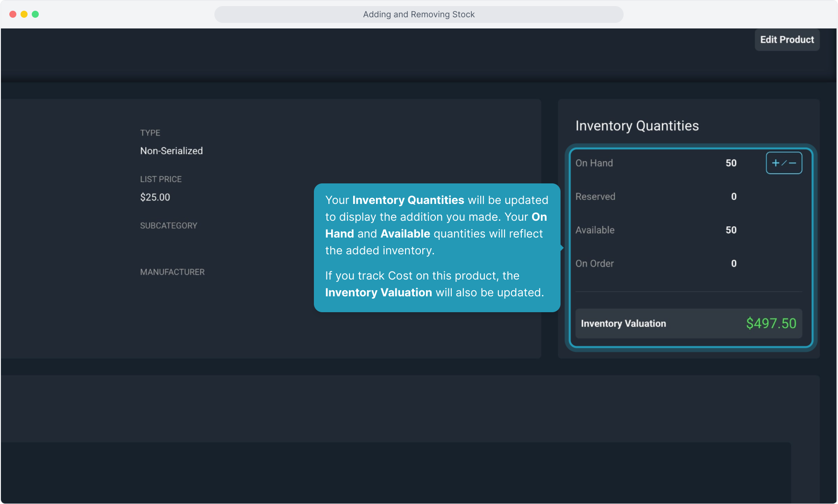Click the green maximize window button

(x=35, y=14)
